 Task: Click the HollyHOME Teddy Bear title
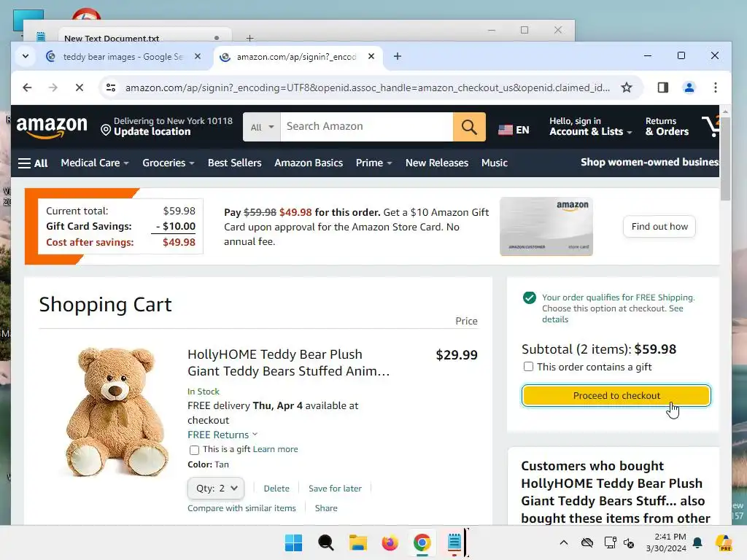[288, 363]
